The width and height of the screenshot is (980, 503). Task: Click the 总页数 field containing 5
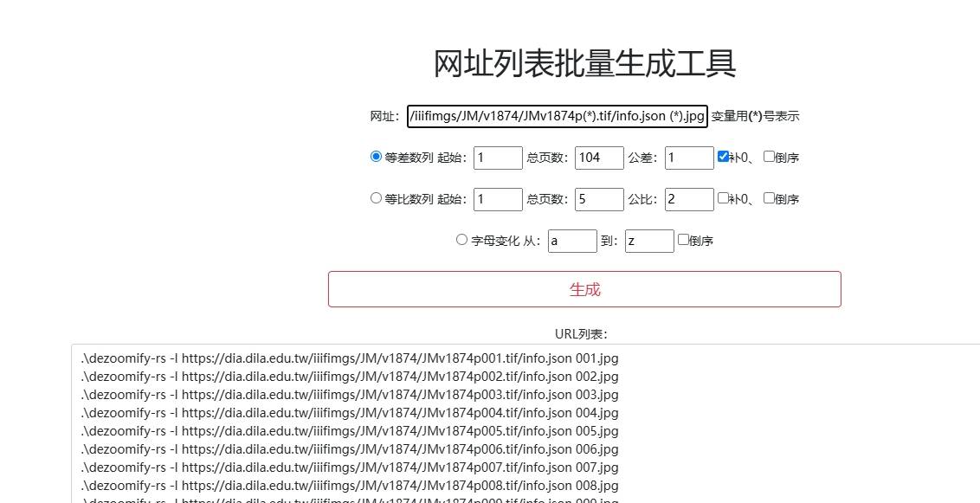pos(599,199)
